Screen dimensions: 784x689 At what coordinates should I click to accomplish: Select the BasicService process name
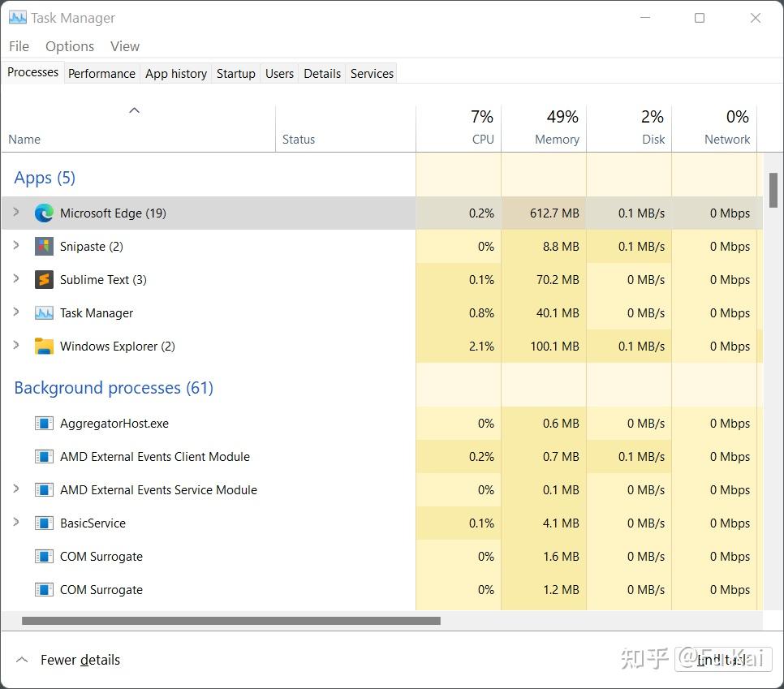pyautogui.click(x=93, y=523)
